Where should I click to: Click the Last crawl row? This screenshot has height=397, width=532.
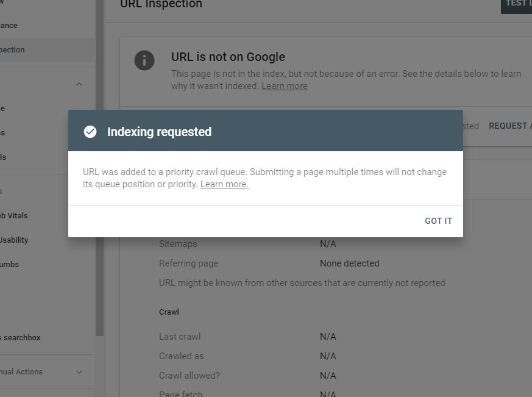[302, 337]
